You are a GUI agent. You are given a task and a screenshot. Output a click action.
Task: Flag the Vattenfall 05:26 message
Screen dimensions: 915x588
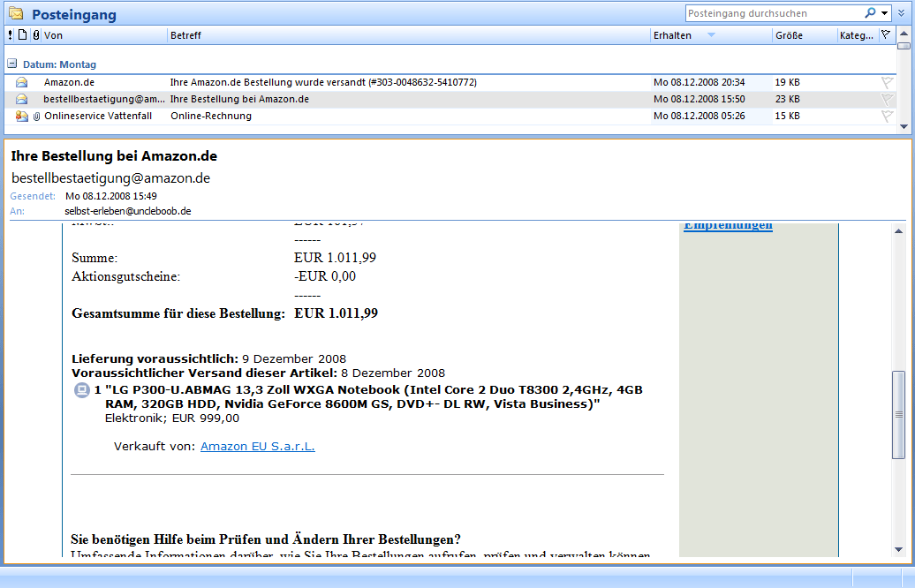pos(887,116)
